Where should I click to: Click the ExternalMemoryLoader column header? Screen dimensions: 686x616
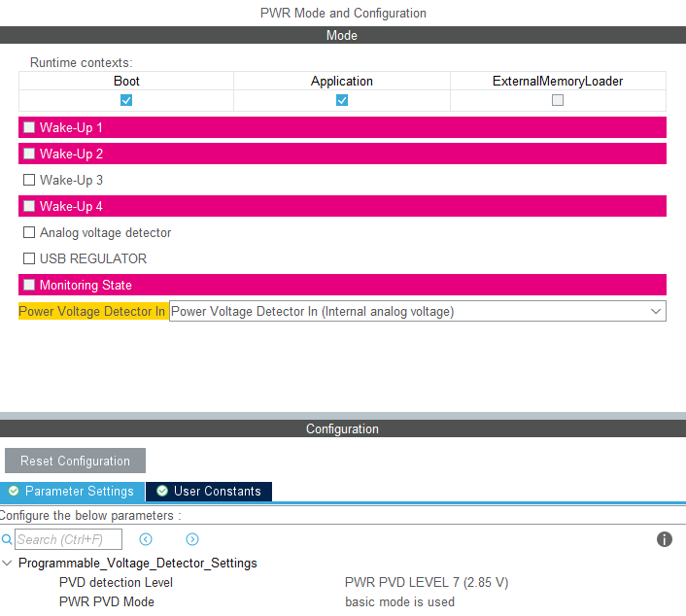click(x=558, y=81)
